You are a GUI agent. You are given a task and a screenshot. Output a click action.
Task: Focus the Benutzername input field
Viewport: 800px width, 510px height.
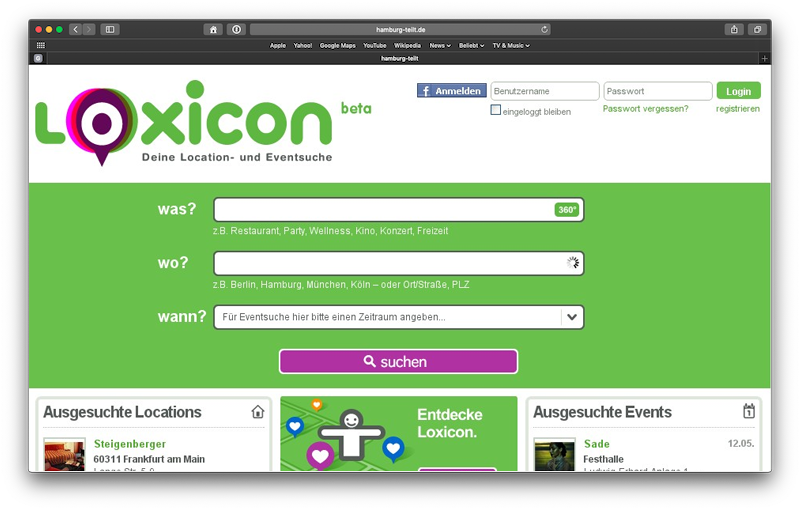click(x=544, y=91)
